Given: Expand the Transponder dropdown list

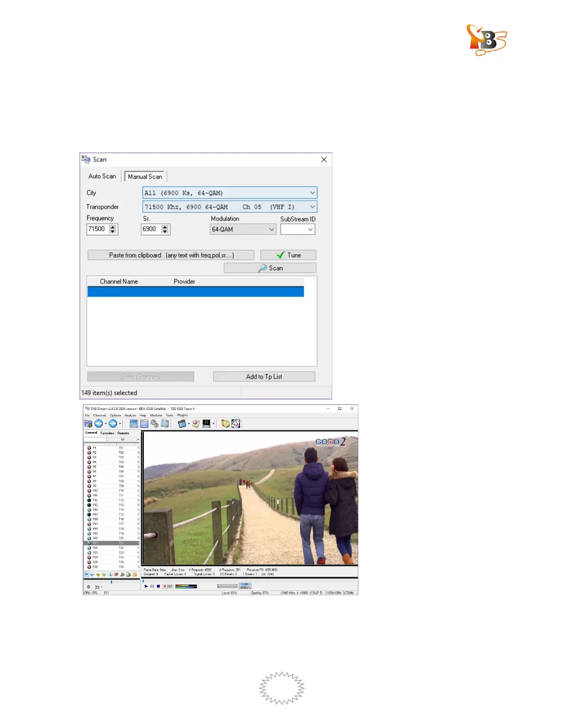Looking at the screenshot, I should 312,207.
